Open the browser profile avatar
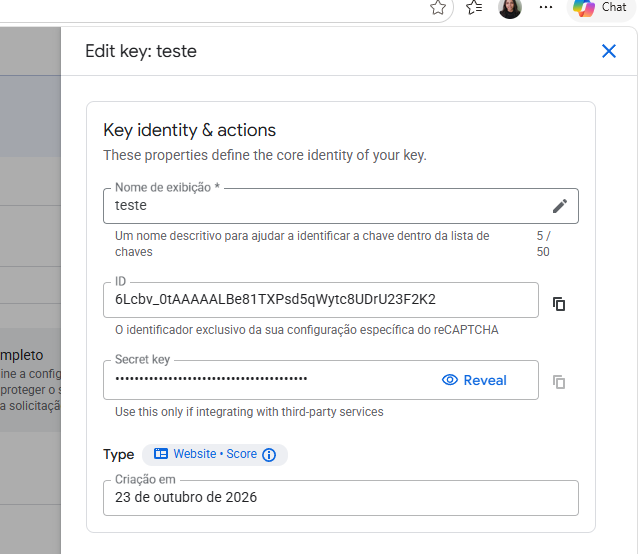This screenshot has height=554, width=638. click(x=510, y=8)
